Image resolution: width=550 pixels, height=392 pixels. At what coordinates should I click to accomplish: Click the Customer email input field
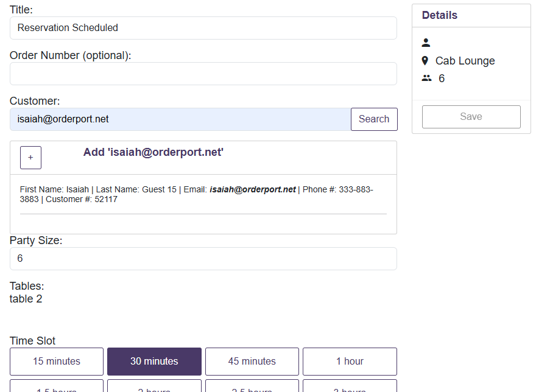coord(180,119)
